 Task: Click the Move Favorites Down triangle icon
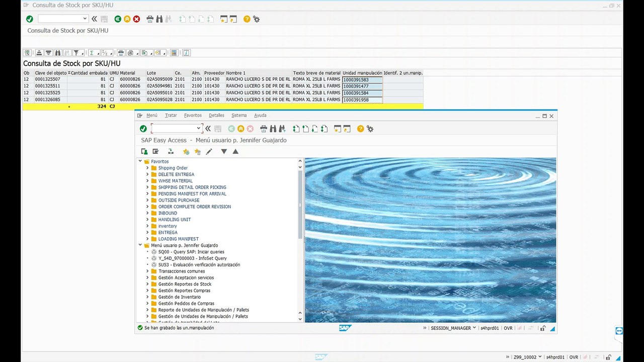[224, 151]
